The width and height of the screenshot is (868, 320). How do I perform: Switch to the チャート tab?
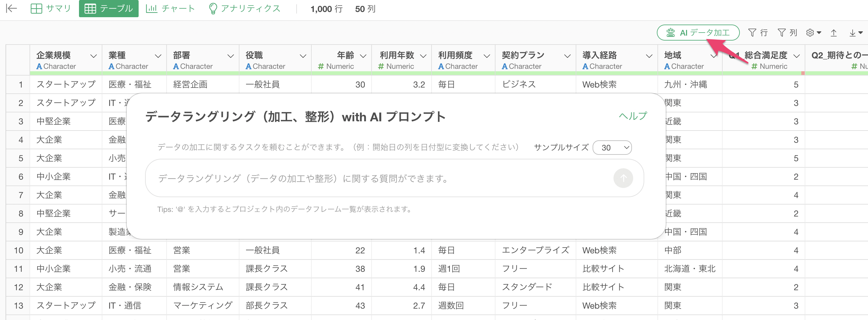point(170,8)
